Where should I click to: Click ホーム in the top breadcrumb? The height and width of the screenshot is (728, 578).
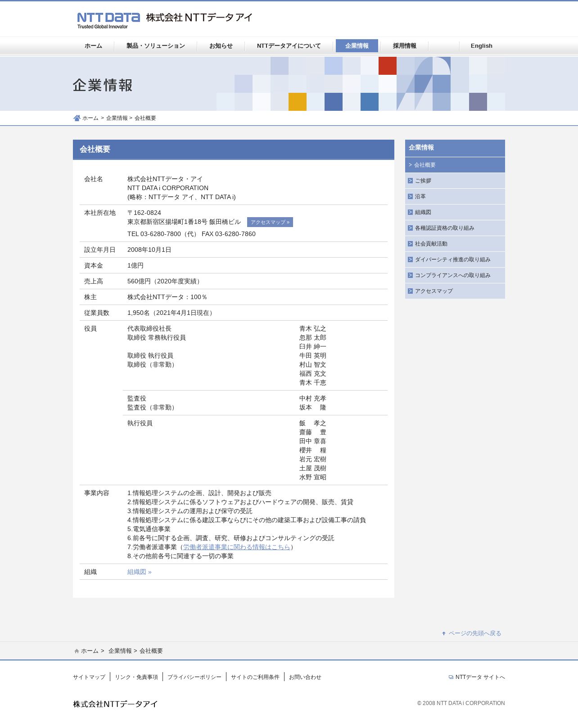click(x=90, y=118)
